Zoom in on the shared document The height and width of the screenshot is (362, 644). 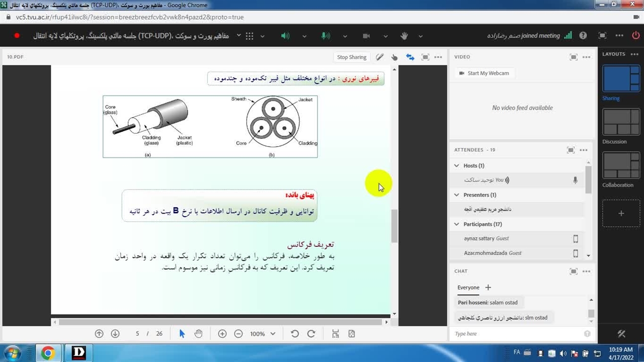(x=222, y=334)
